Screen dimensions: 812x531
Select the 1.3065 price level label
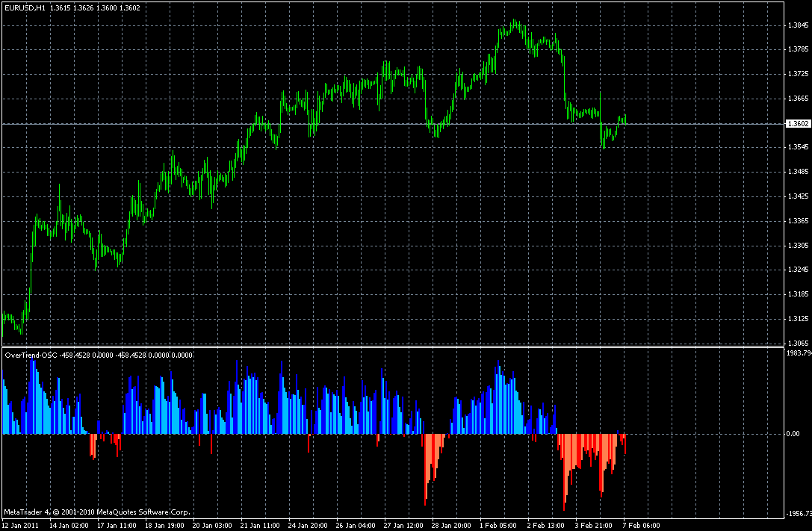798,343
